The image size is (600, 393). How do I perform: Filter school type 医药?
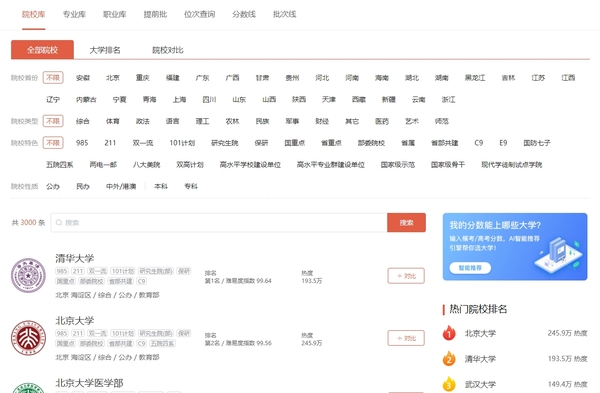(382, 121)
